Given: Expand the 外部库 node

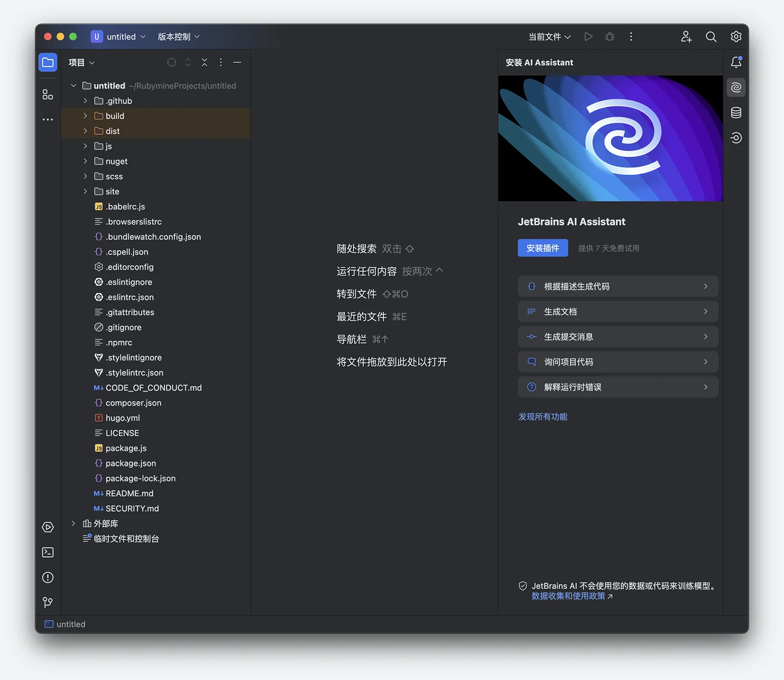Looking at the screenshot, I should tap(74, 524).
